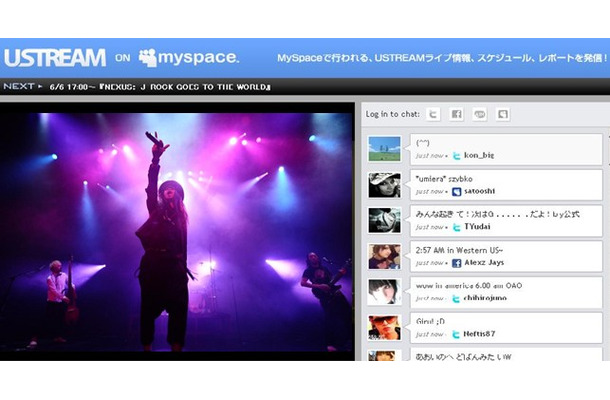Open the kon_big username link

[479, 155]
